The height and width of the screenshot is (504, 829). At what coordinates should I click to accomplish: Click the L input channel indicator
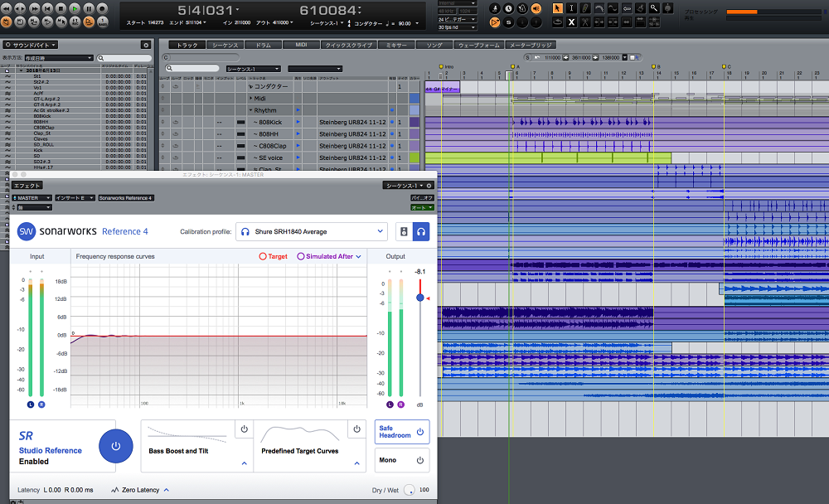(x=30, y=405)
